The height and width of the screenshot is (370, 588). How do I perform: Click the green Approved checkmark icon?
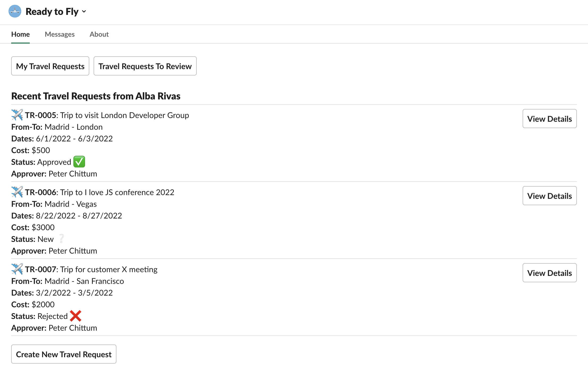(79, 162)
